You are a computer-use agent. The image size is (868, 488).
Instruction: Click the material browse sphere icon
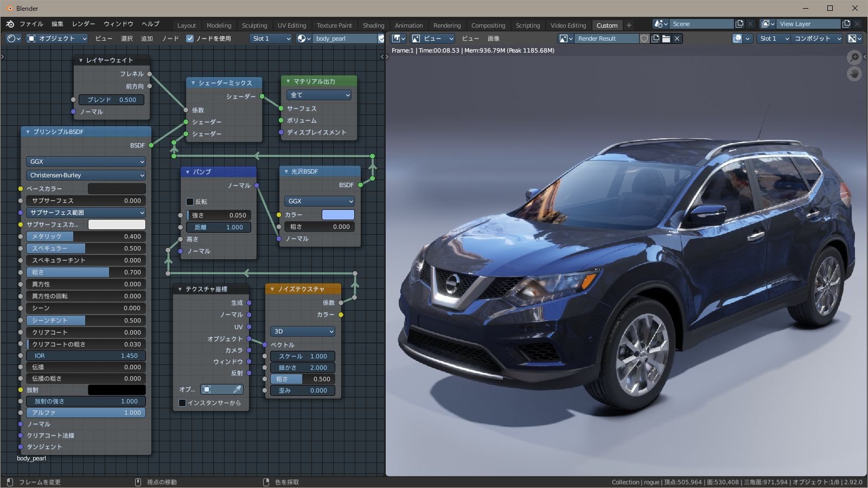click(304, 38)
